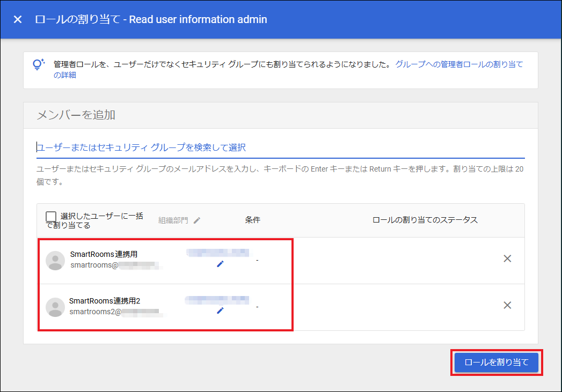
Task: Remove SmartRooms連携用2 from the member list
Action: [x=507, y=305]
